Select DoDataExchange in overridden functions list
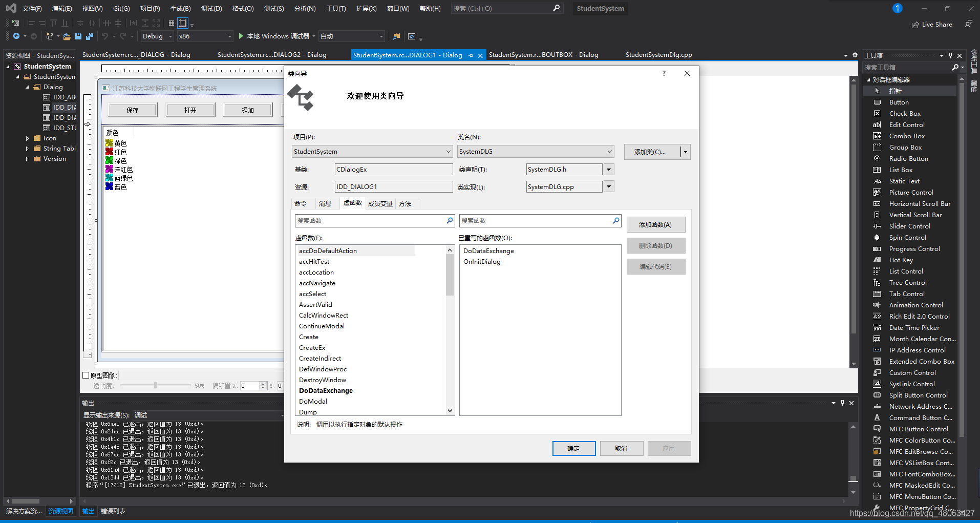 click(488, 251)
